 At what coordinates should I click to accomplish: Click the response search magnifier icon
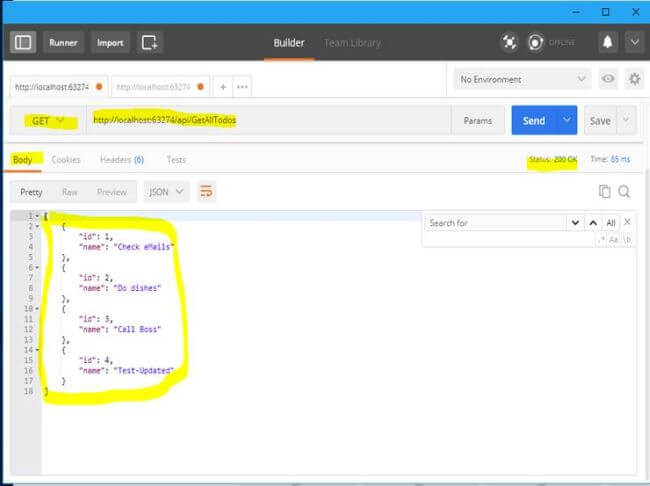click(624, 191)
